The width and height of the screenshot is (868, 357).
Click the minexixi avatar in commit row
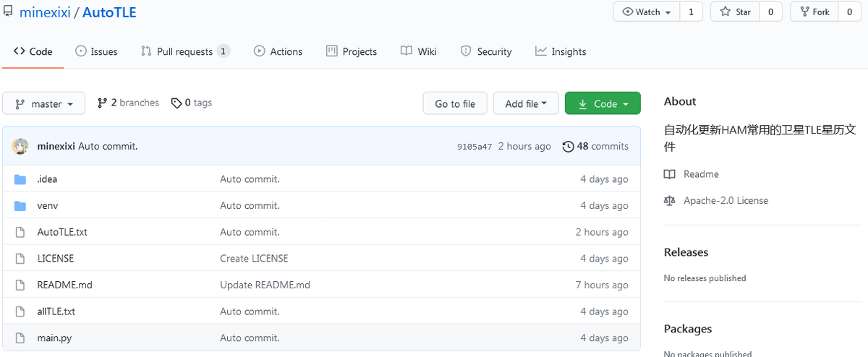(20, 146)
